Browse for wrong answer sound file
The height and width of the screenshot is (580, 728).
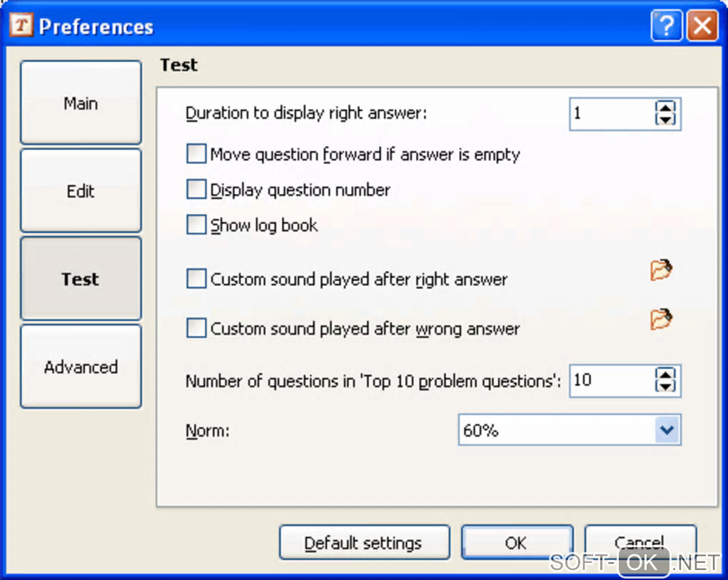coord(662,320)
